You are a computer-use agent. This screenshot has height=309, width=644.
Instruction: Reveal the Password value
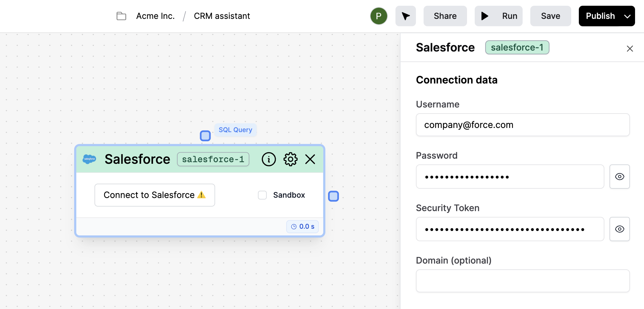click(619, 177)
